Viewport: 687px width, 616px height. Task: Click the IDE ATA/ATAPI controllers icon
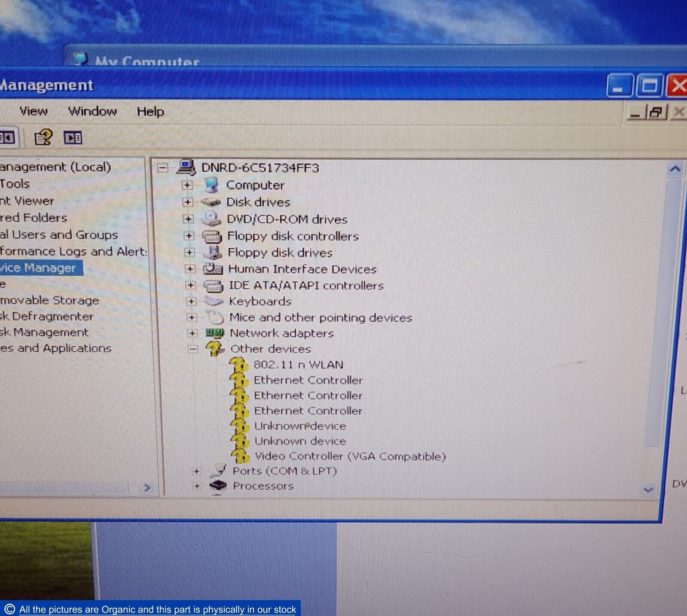214,286
